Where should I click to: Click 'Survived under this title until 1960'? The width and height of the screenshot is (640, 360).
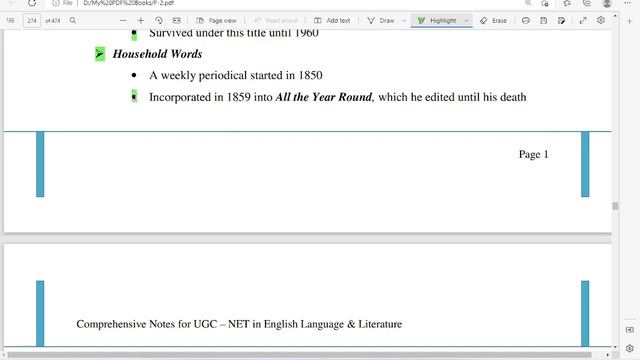tap(234, 33)
